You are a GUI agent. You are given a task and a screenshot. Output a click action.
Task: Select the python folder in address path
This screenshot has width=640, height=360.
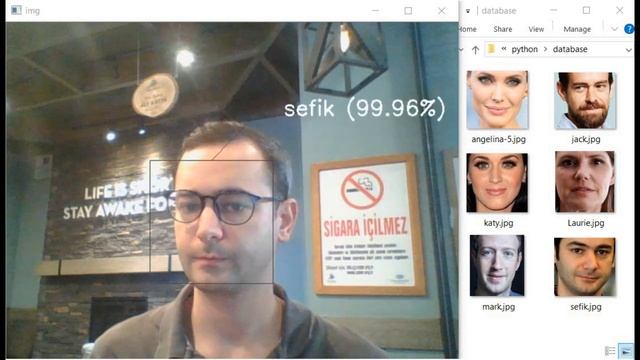point(524,49)
